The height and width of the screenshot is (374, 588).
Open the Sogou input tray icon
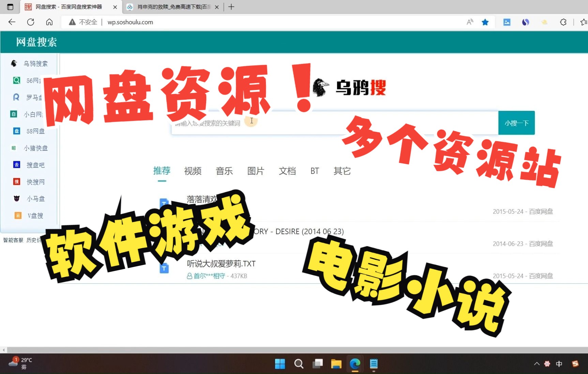coord(575,364)
